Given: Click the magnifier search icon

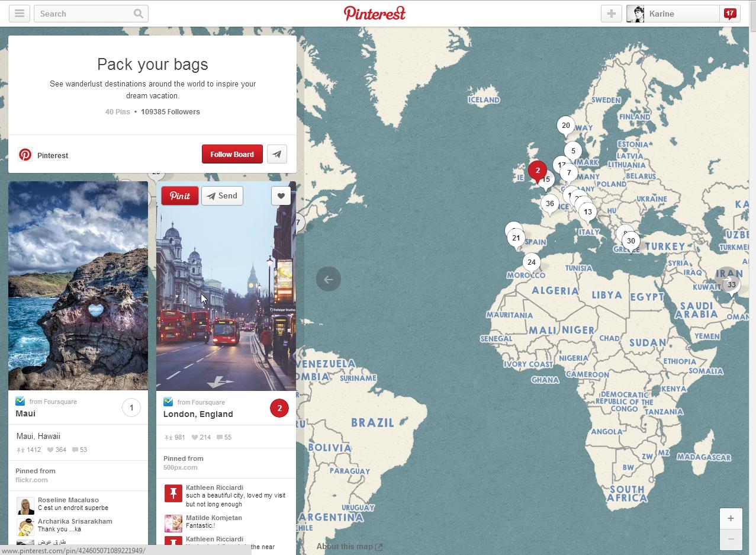Looking at the screenshot, I should click(139, 14).
